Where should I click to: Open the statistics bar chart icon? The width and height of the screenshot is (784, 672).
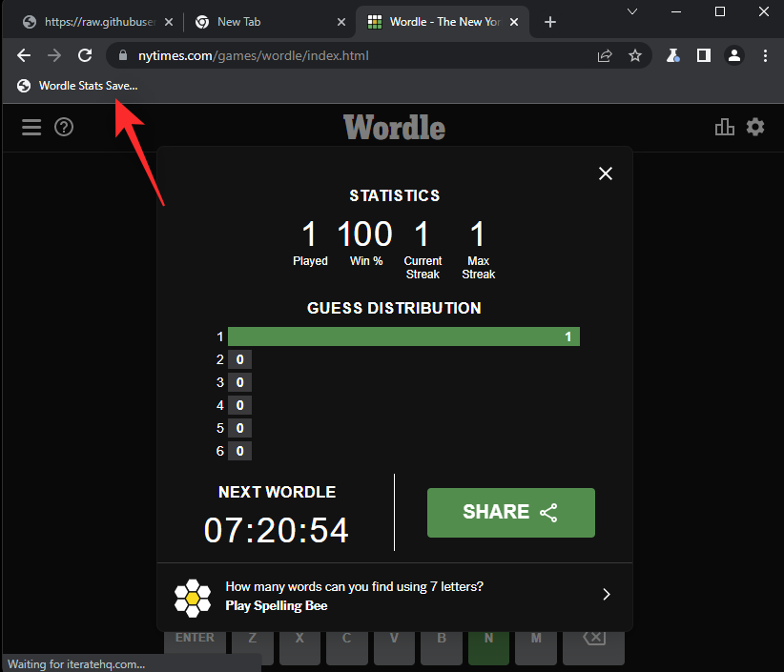[x=724, y=127]
